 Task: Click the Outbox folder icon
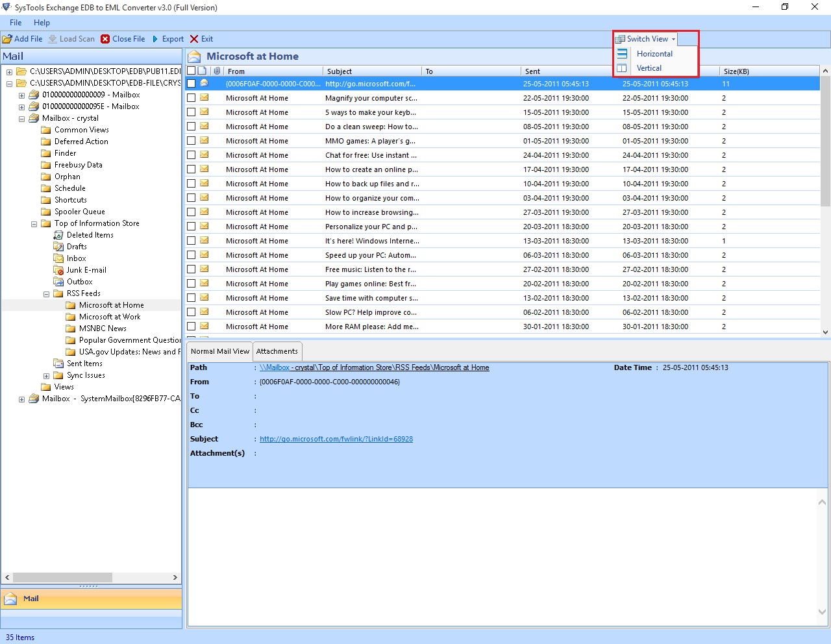pyautogui.click(x=58, y=282)
